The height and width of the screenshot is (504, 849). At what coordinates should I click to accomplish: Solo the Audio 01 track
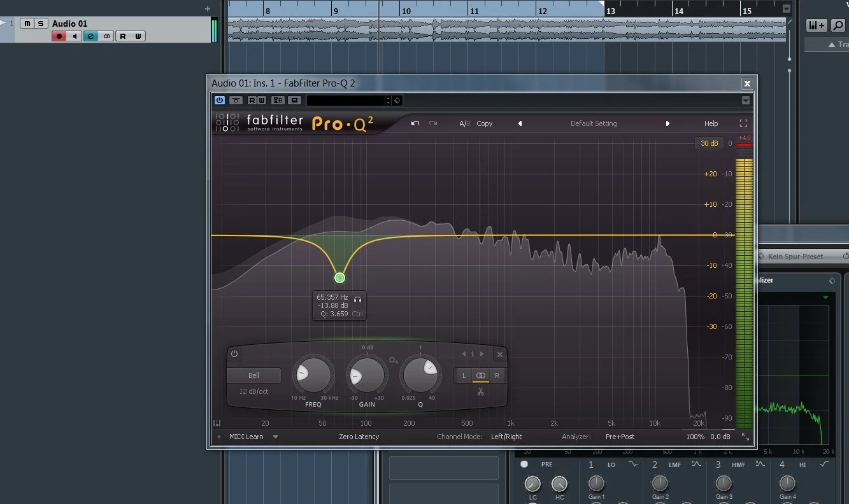(x=41, y=24)
